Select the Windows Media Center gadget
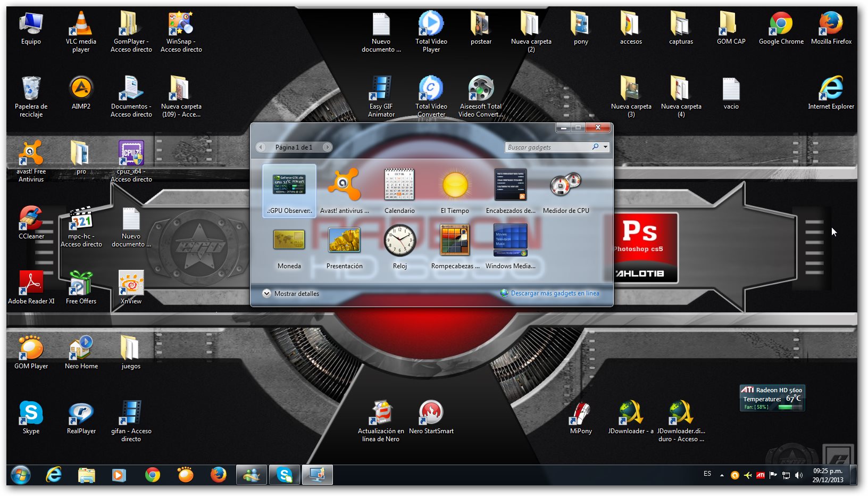This screenshot has height=496, width=868. pyautogui.click(x=511, y=247)
